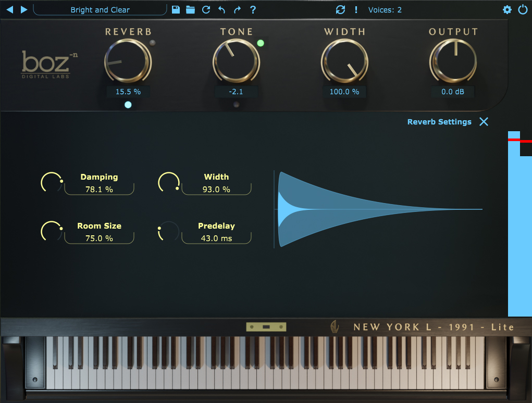Click the 0.0 dB output value field
The height and width of the screenshot is (403, 532).
click(x=453, y=92)
